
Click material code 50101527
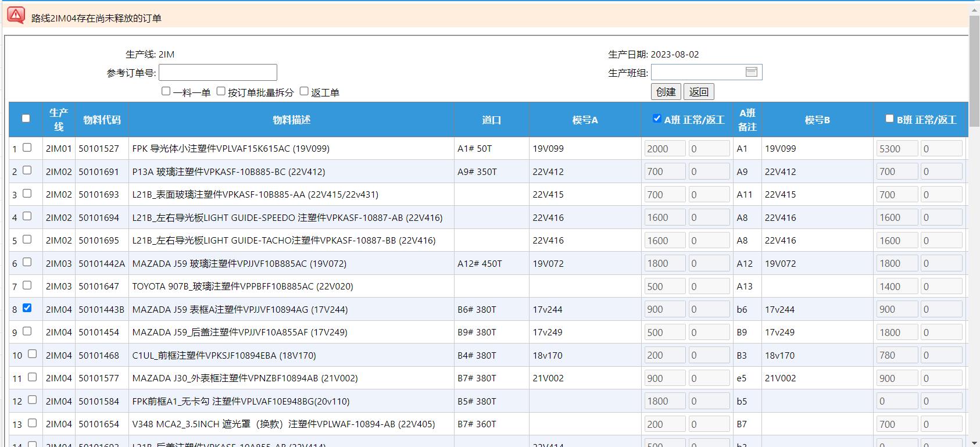click(99, 148)
